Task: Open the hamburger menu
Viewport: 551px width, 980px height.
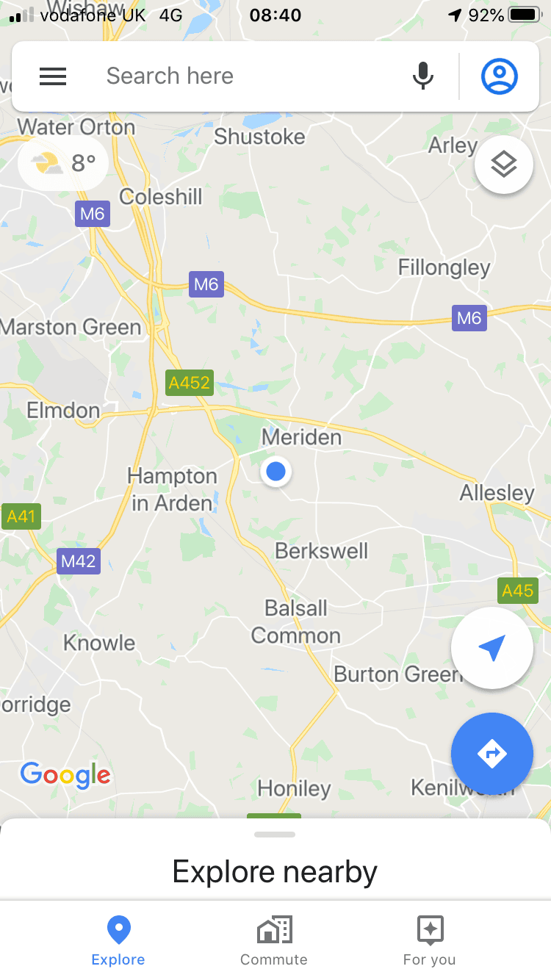Action: 53,76
